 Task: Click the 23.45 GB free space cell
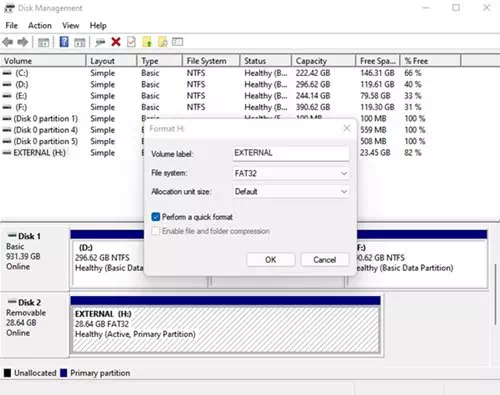[x=375, y=153]
